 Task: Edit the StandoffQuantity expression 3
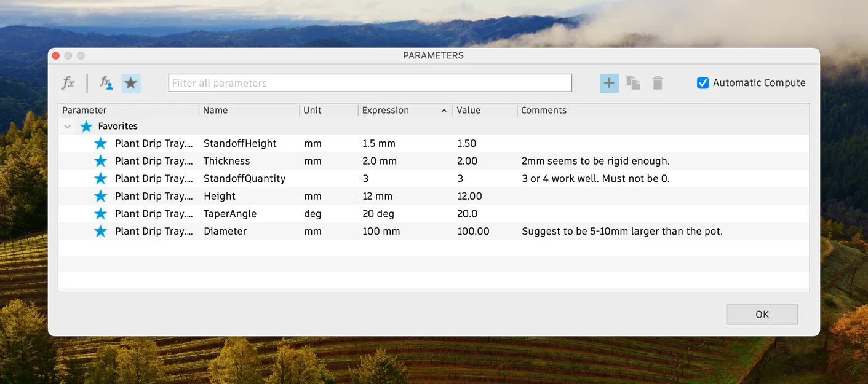click(365, 178)
